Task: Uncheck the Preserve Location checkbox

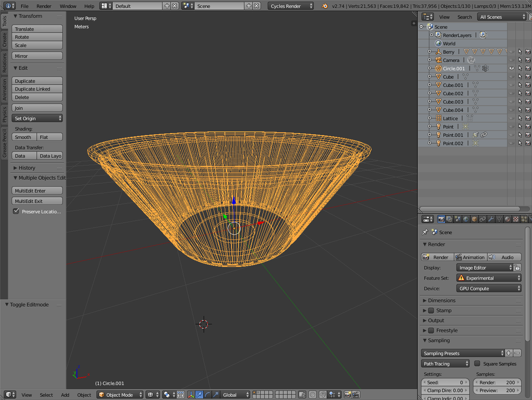Action: point(16,211)
